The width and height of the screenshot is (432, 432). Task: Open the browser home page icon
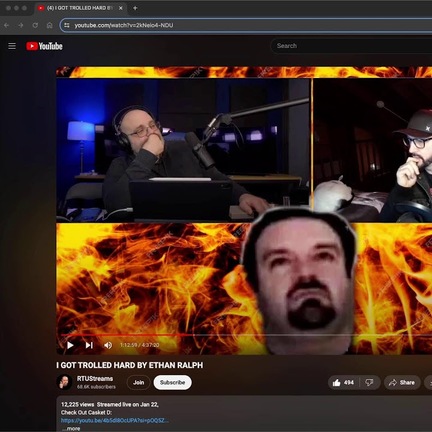49,25
